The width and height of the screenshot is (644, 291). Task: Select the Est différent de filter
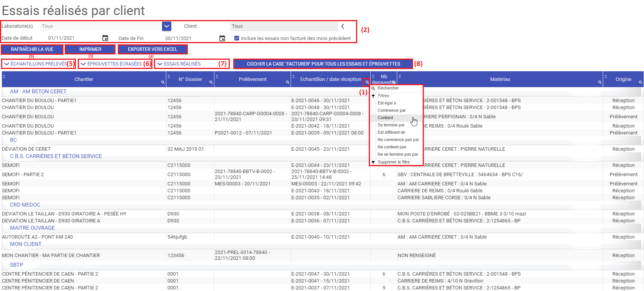coord(396,132)
